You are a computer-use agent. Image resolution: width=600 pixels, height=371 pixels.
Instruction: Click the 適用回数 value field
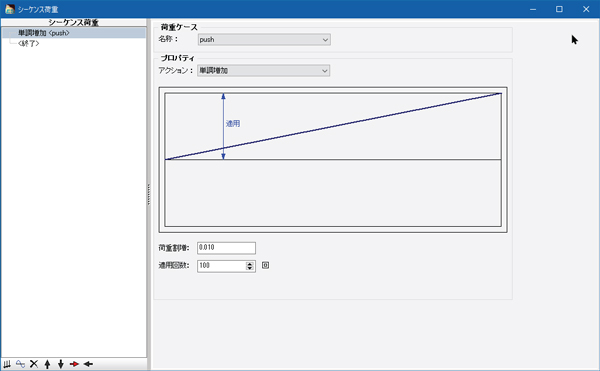point(222,266)
